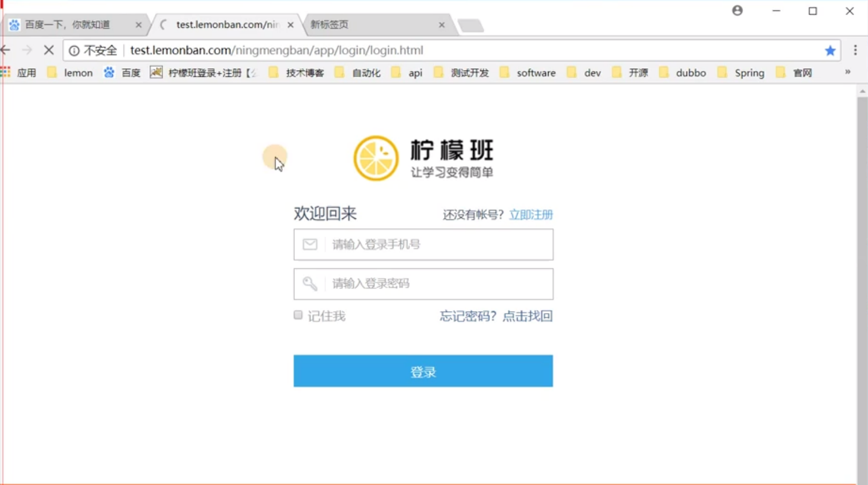The image size is (868, 485).
Task: Open the lemon bookmark folder
Action: pos(70,73)
